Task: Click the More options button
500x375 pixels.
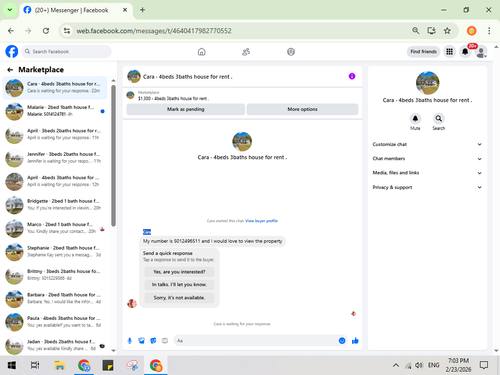Action: coord(302,109)
